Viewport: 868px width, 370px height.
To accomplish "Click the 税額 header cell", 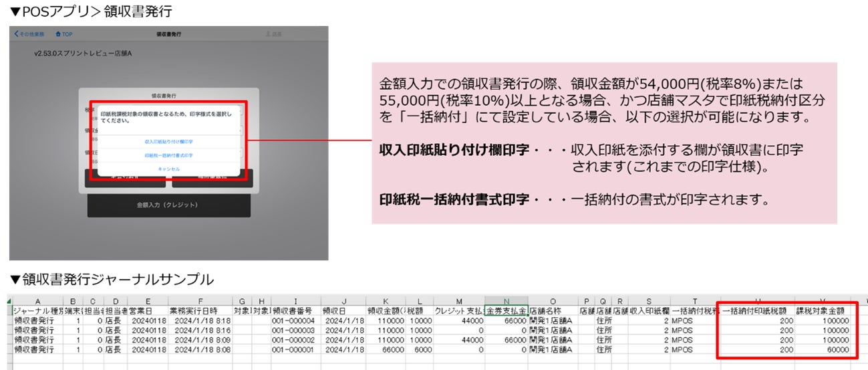I will pos(420,311).
